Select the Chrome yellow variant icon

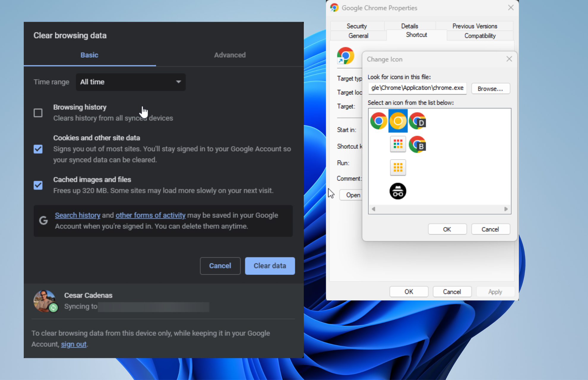click(398, 122)
